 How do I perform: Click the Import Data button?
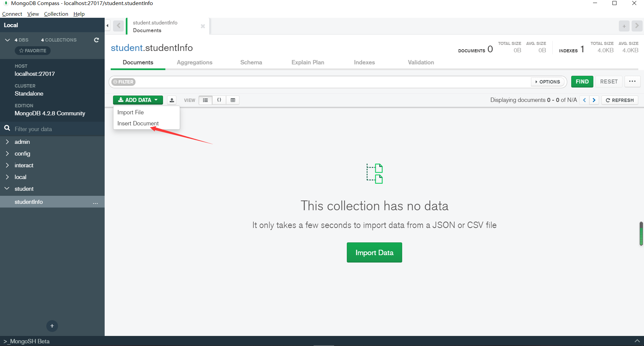374,252
